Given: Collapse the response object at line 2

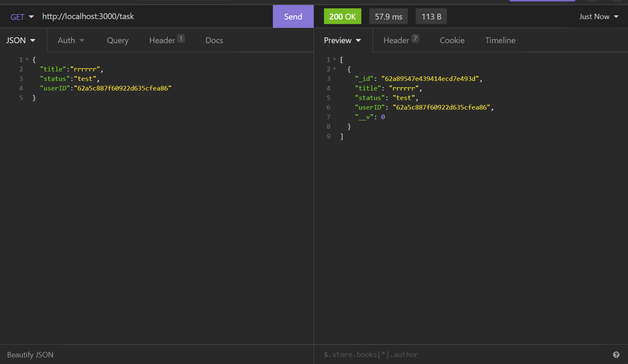Looking at the screenshot, I should click(x=334, y=69).
